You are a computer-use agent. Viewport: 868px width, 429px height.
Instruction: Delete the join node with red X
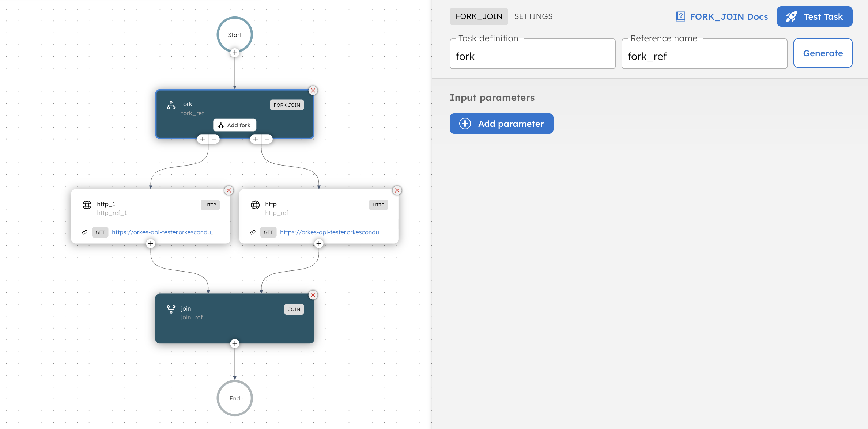(x=313, y=295)
